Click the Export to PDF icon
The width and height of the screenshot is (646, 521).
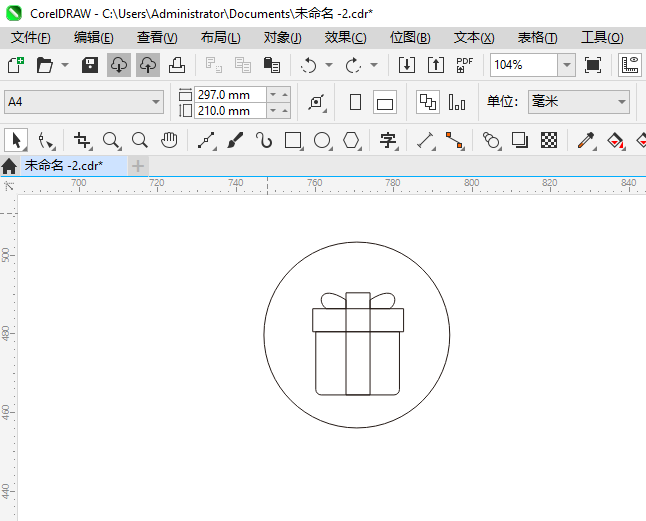[464, 65]
